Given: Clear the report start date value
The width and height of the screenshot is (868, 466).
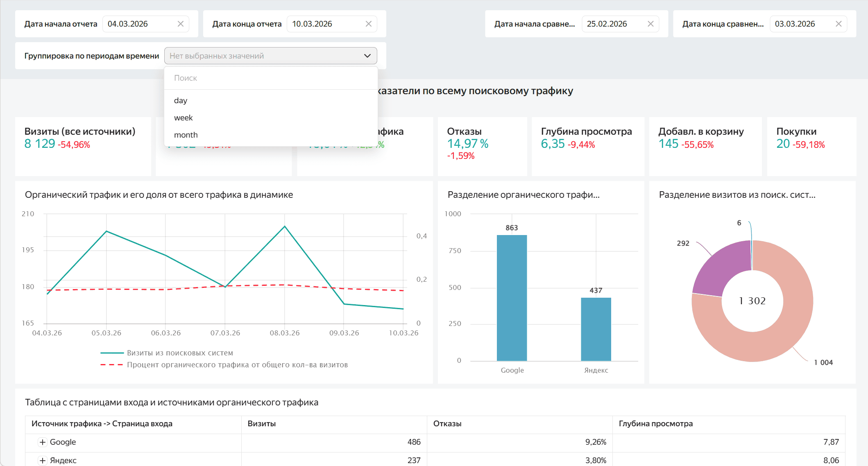Looking at the screenshot, I should pos(180,24).
